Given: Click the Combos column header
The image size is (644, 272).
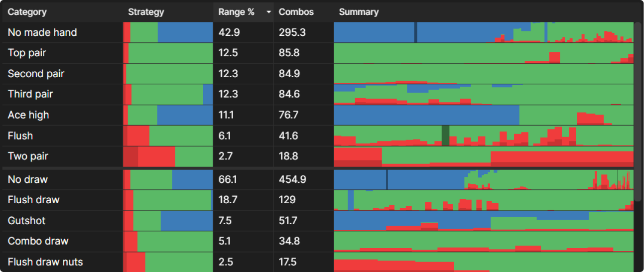Looking at the screenshot, I should click(296, 12).
